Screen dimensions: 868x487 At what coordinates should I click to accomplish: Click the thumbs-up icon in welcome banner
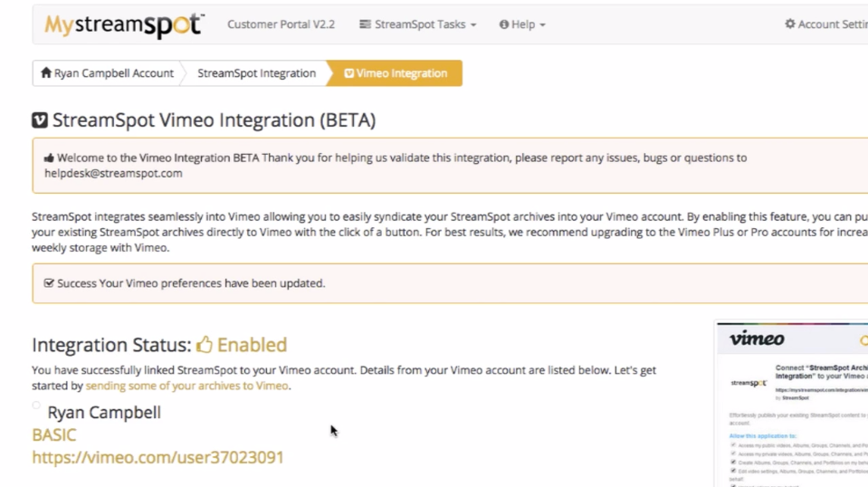pyautogui.click(x=49, y=158)
